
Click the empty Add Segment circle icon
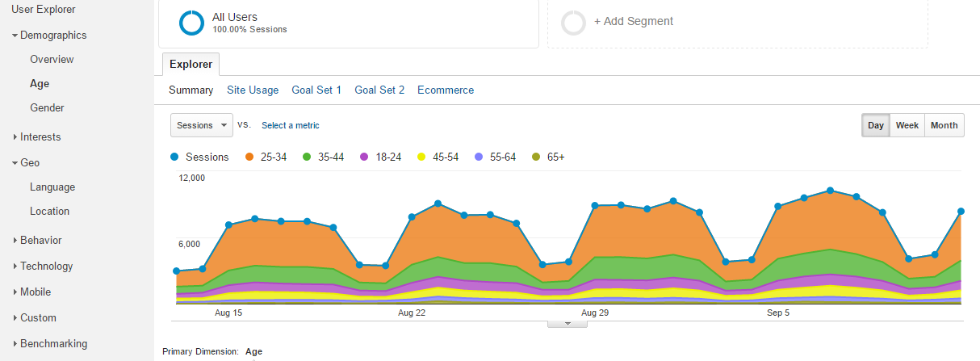tap(573, 23)
